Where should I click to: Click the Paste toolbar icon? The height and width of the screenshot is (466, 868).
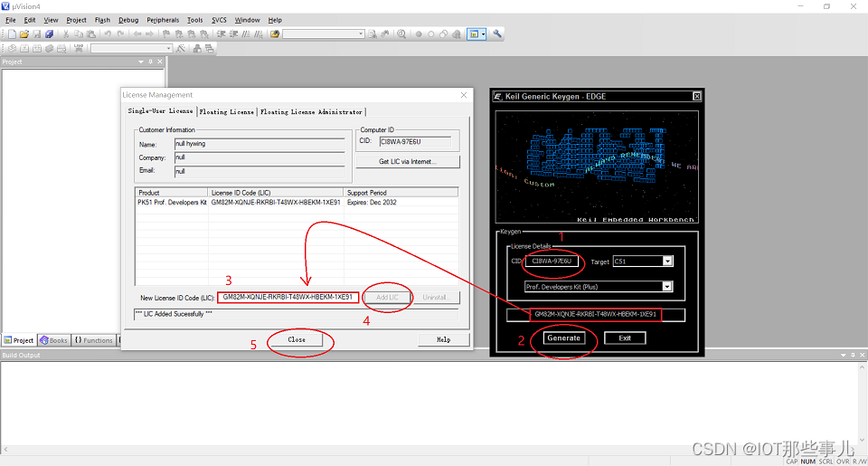click(x=90, y=33)
